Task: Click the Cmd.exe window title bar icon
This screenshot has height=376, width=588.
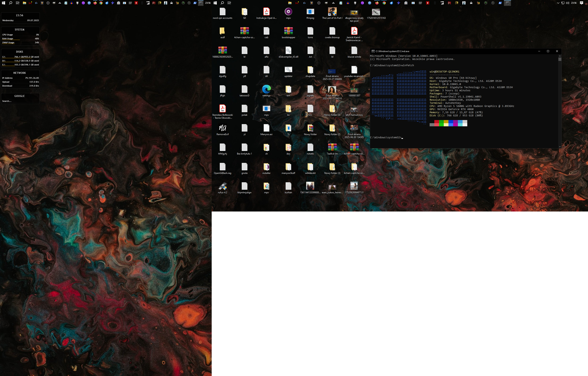Action: tap(373, 51)
